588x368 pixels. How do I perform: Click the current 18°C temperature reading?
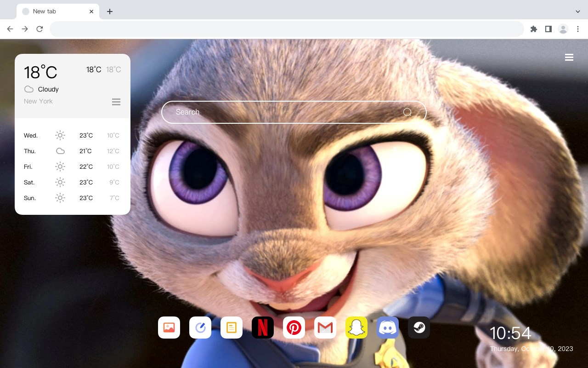[40, 72]
